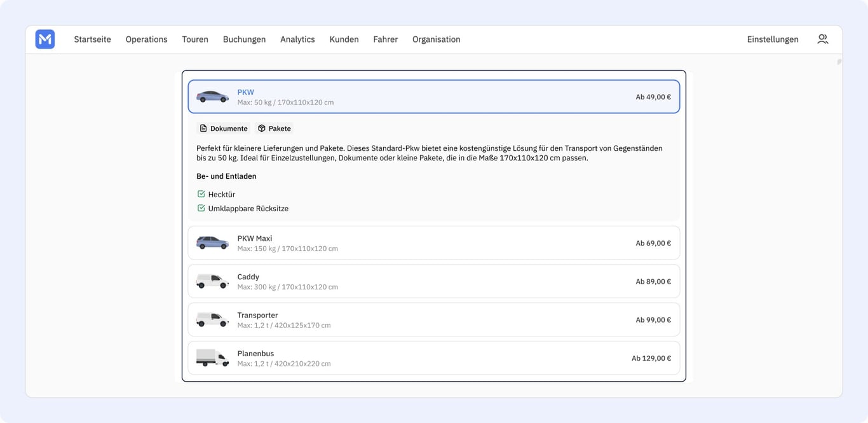Switch to Analytics
The image size is (868, 423).
(x=297, y=39)
